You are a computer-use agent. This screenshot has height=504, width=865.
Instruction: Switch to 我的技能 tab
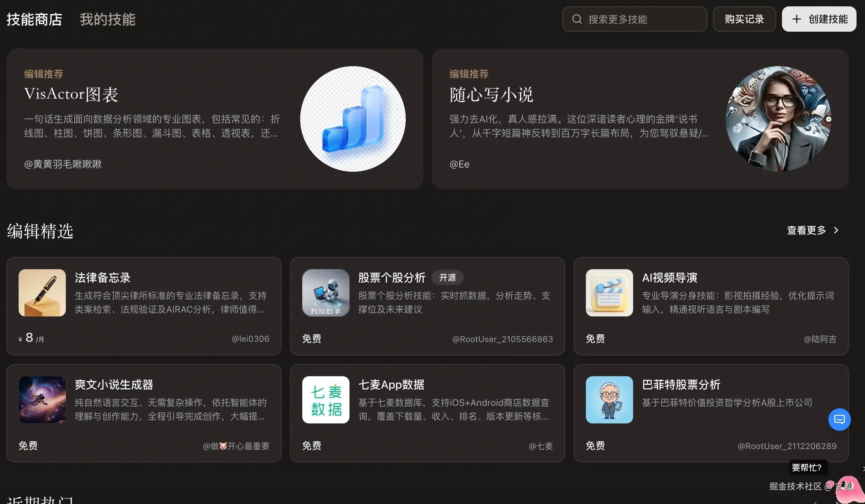coord(107,19)
